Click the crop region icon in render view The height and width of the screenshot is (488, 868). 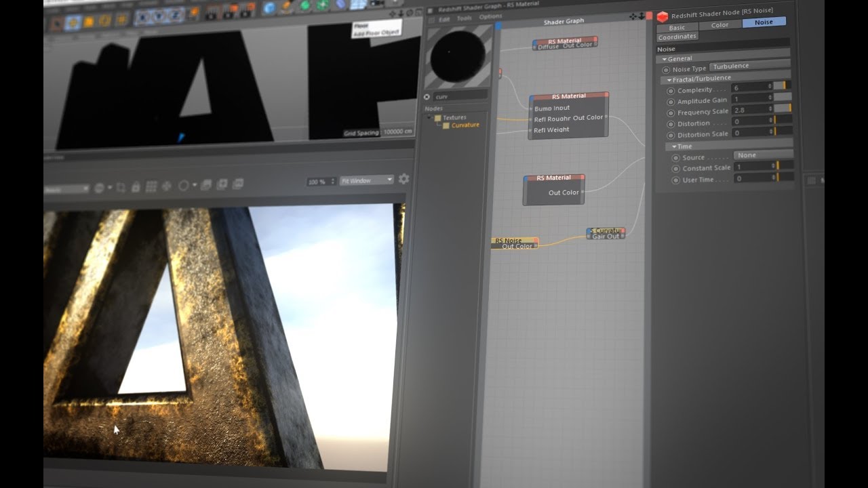tap(121, 187)
